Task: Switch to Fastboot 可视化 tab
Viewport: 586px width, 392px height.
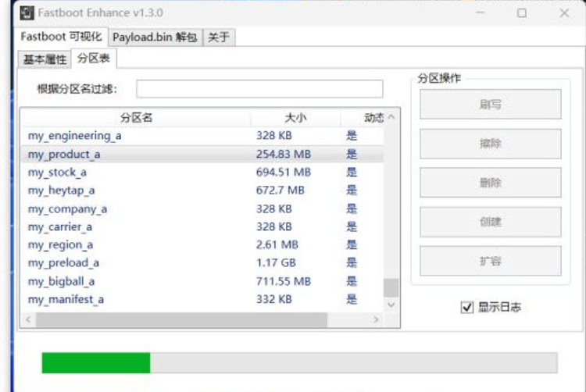Action: 61,37
